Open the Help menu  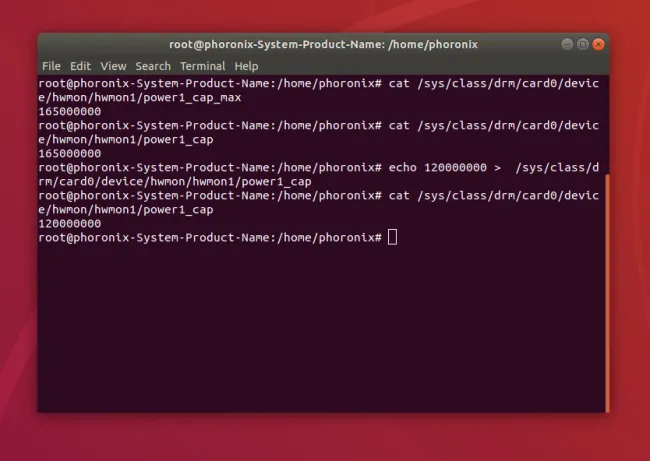pos(246,66)
